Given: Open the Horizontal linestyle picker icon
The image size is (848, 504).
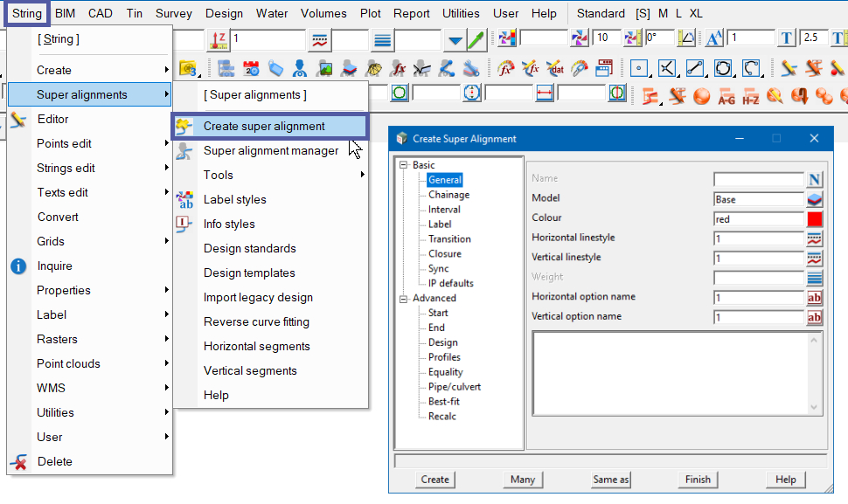Looking at the screenshot, I should tap(815, 238).
